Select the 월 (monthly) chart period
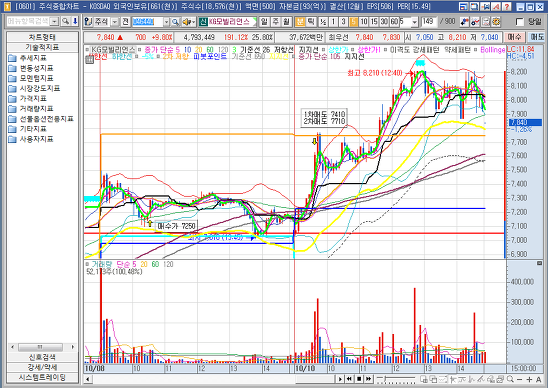The height and width of the screenshot is (388, 548). (286, 22)
